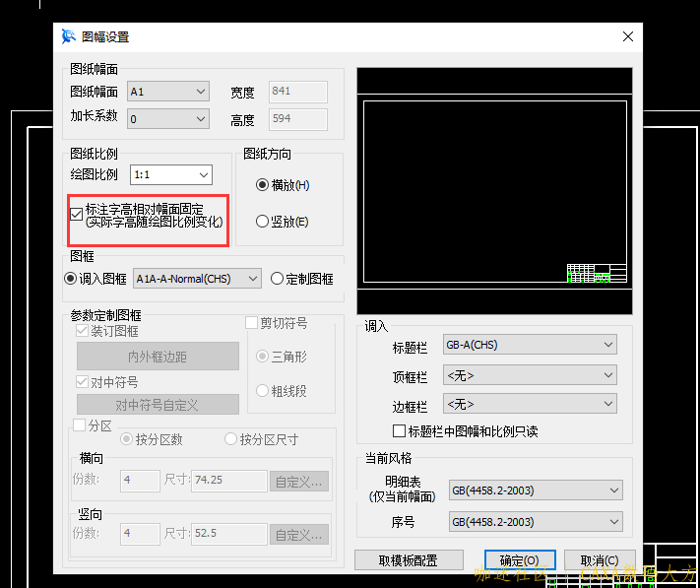
Task: Click the 取模板配置 button
Action: [x=408, y=560]
